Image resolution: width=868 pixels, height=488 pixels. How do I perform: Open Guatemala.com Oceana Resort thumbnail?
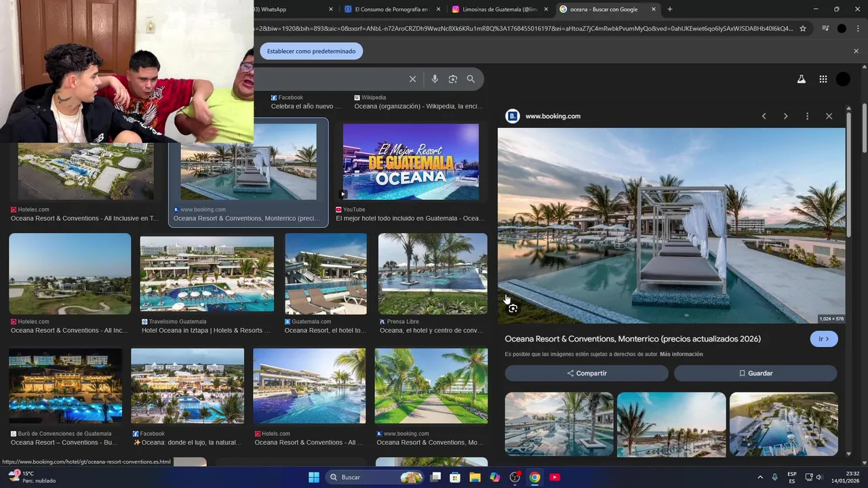[x=325, y=274]
